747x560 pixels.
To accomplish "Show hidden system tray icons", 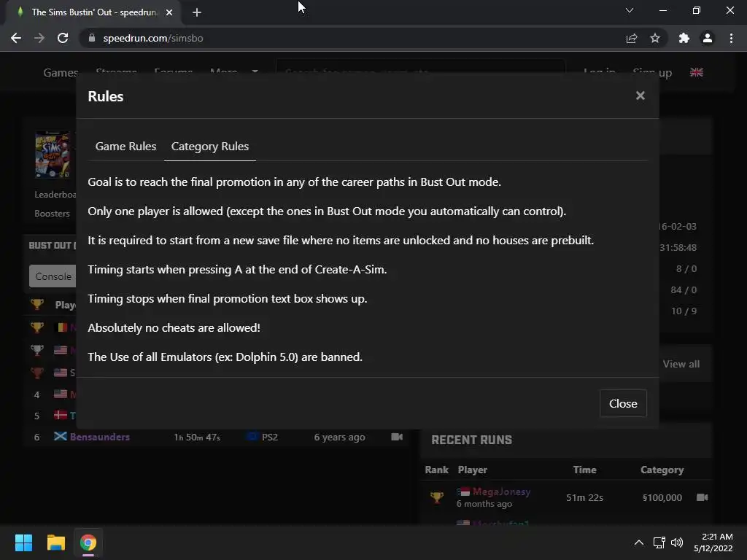I will pos(638,542).
